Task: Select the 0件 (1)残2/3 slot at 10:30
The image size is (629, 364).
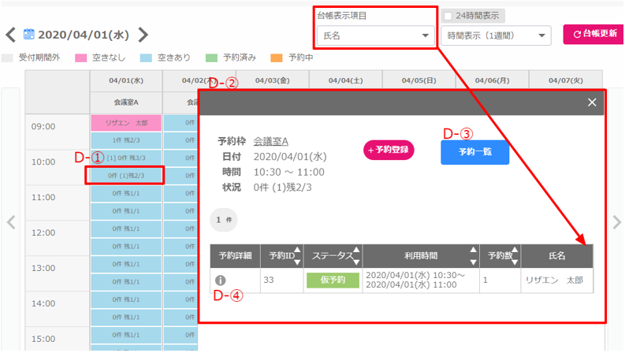Action: 126,175
